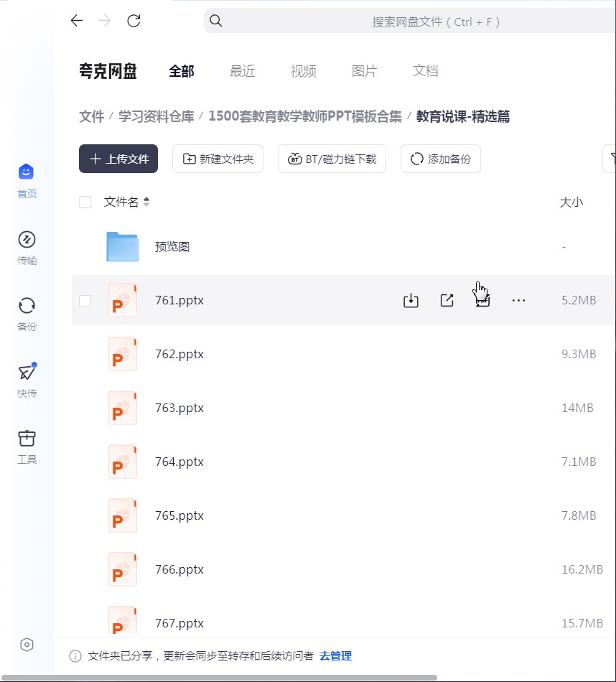616x682 pixels.
Task: Click the 14MB size value
Action: pyautogui.click(x=577, y=408)
